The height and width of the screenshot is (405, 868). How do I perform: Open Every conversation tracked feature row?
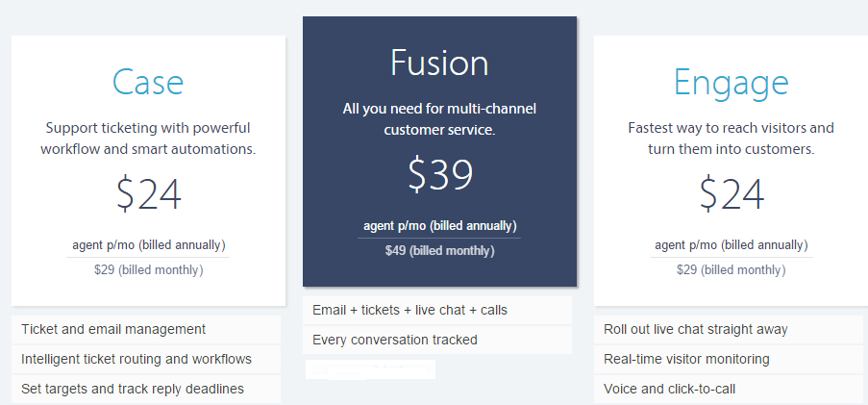pos(437,340)
